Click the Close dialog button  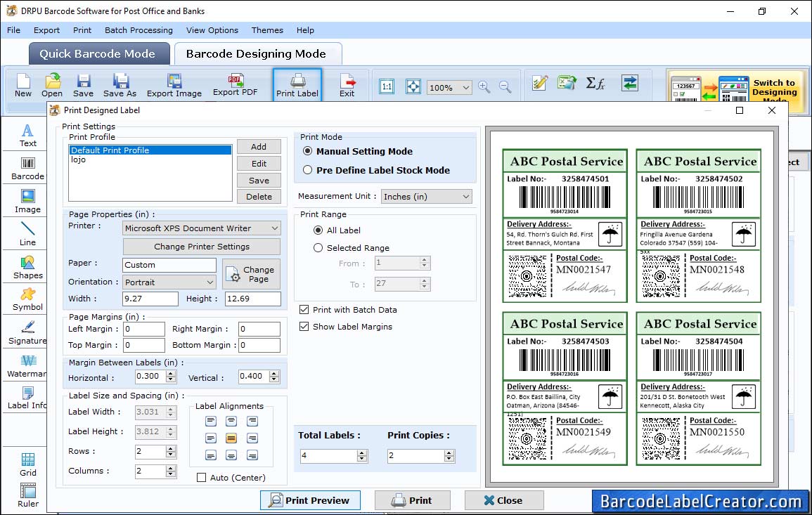point(504,500)
